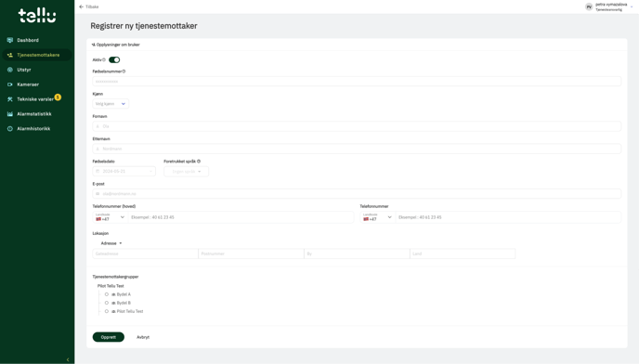This screenshot has width=639, height=364.
Task: Click the Fødselsnummer info icon
Action: pyautogui.click(x=124, y=71)
